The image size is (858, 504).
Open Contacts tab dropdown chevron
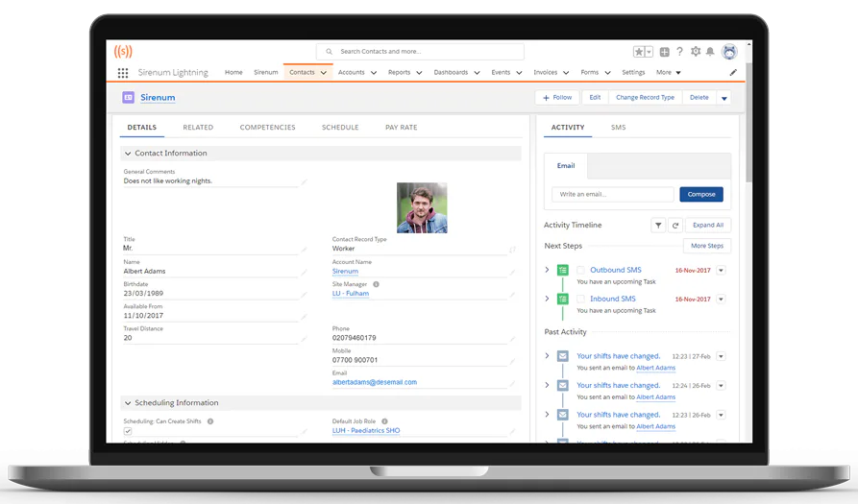point(324,73)
